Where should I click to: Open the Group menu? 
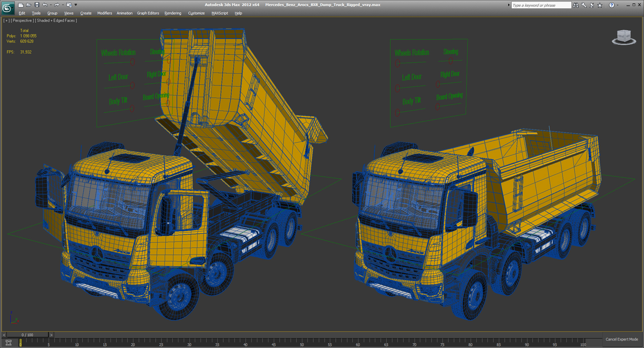52,13
